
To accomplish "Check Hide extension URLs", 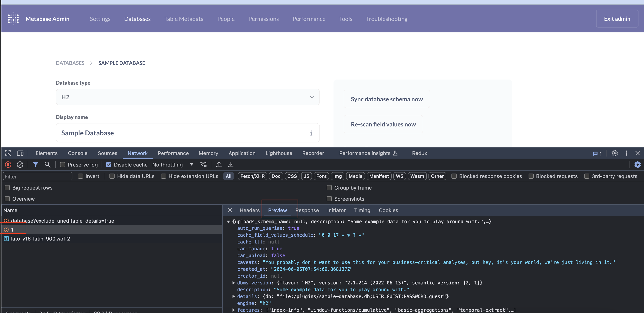I will (x=164, y=176).
